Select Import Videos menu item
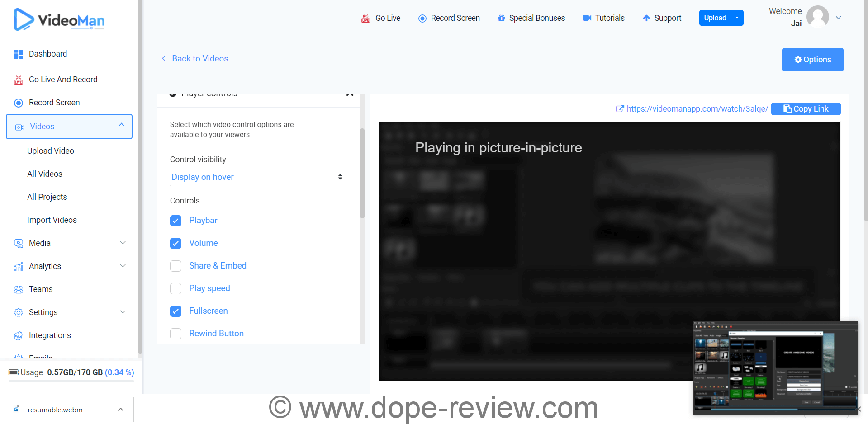The width and height of the screenshot is (868, 424). [x=52, y=220]
